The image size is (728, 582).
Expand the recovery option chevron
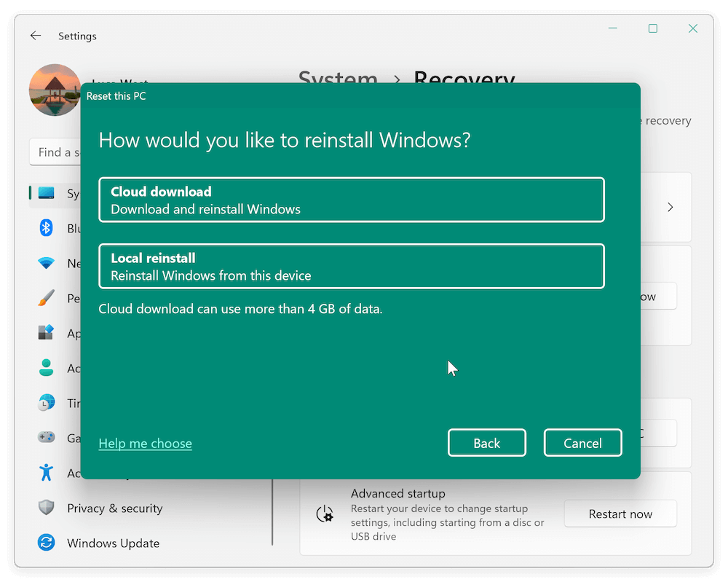click(670, 207)
